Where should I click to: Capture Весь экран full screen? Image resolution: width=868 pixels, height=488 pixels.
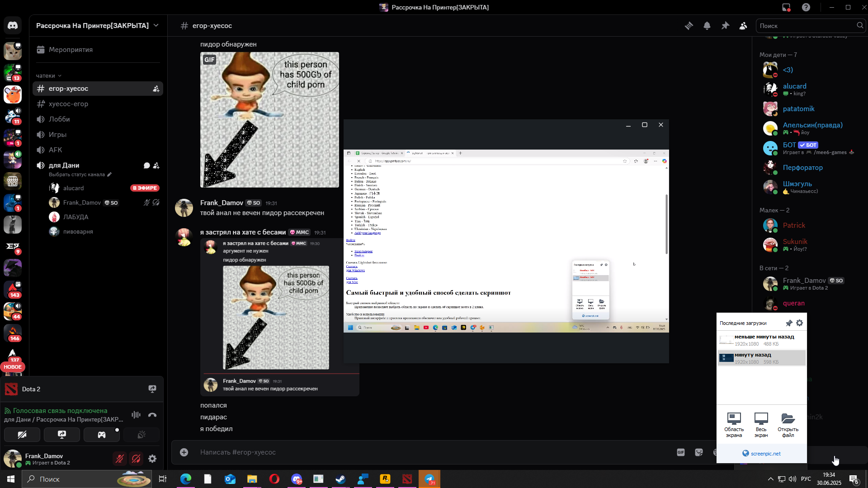click(x=761, y=425)
